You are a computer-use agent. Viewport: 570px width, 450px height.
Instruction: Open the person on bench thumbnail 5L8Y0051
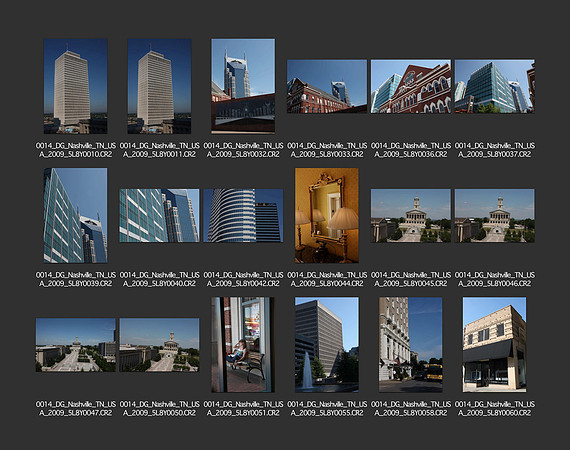point(243,345)
